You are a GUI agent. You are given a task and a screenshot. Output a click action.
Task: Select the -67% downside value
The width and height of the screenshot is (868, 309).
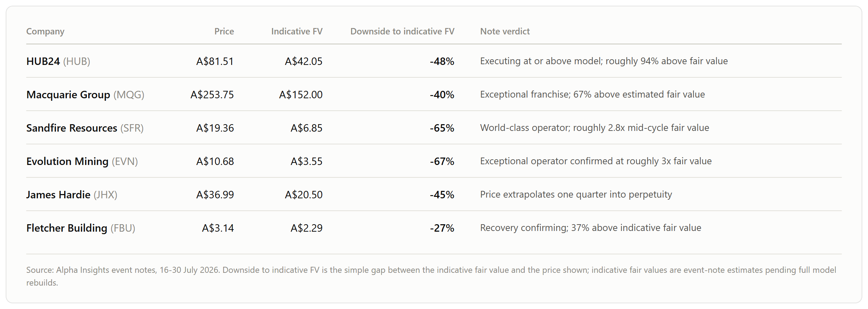pyautogui.click(x=442, y=161)
